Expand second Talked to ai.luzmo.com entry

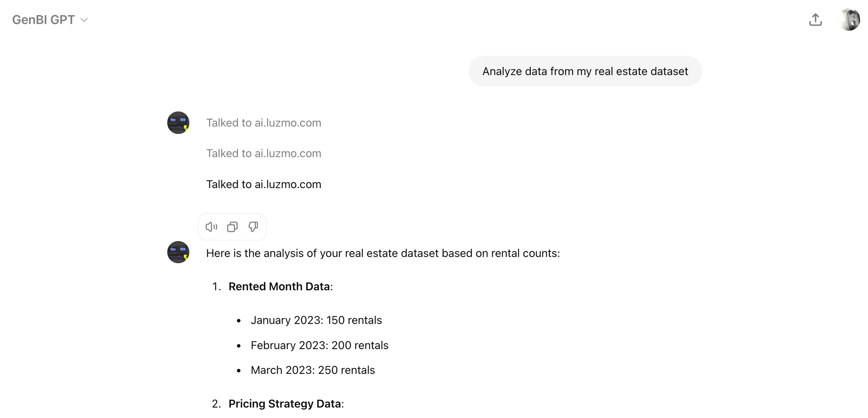264,153
